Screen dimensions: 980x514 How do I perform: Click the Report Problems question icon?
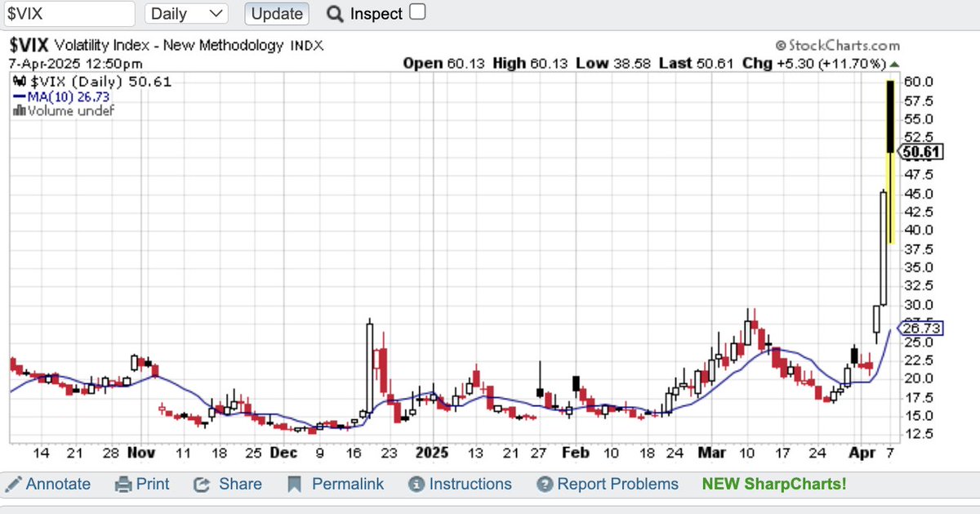coord(545,485)
